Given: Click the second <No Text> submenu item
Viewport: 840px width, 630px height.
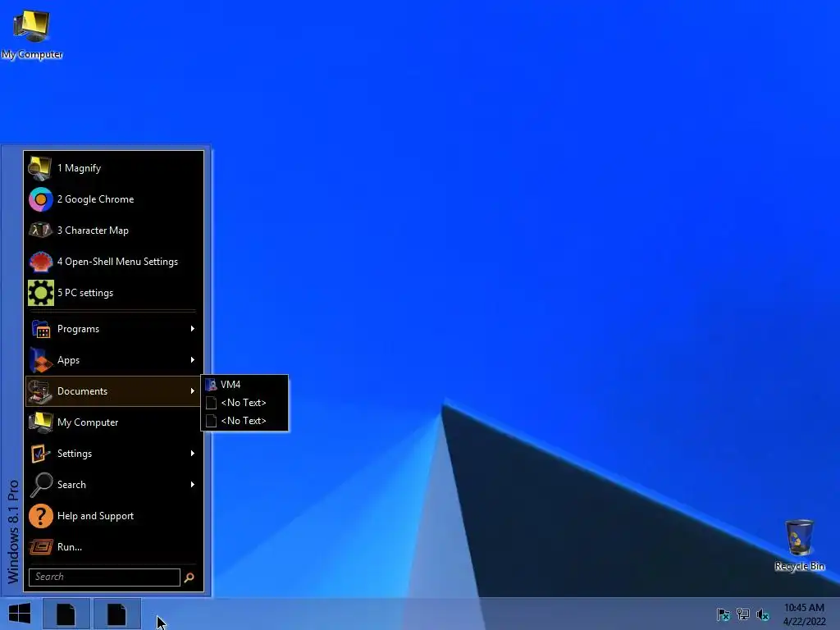Looking at the screenshot, I should pyautogui.click(x=244, y=421).
